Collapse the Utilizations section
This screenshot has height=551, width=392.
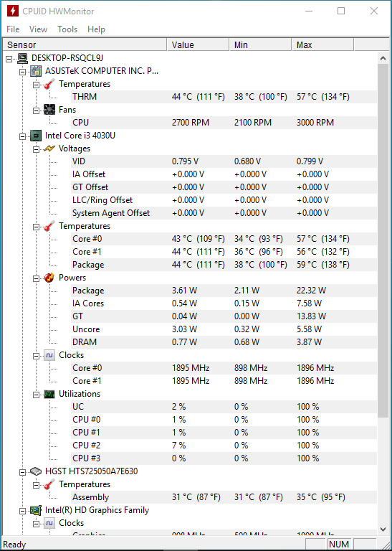pyautogui.click(x=36, y=395)
